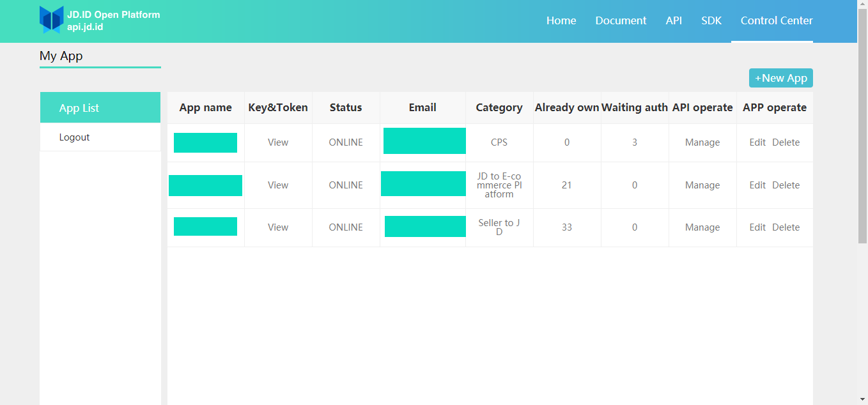Click the scrollbar up arrow
The image size is (868, 405).
click(x=862, y=5)
